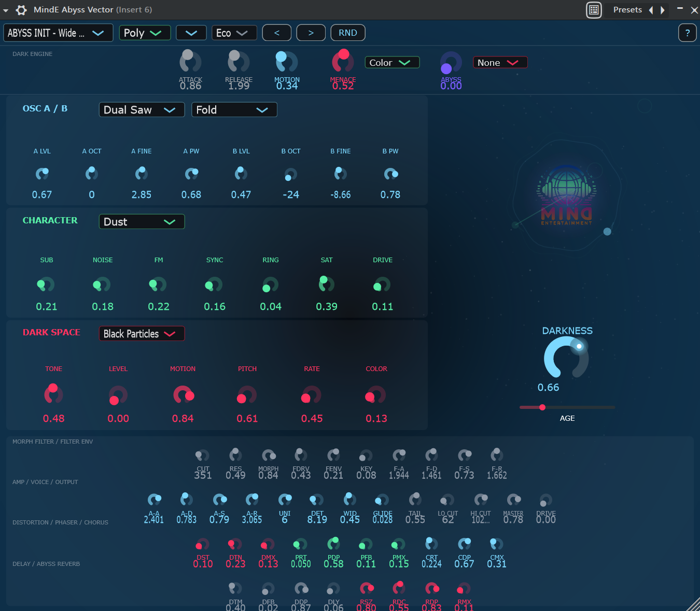The width and height of the screenshot is (700, 611).
Task: Click the RES resonance knob
Action: point(235,455)
